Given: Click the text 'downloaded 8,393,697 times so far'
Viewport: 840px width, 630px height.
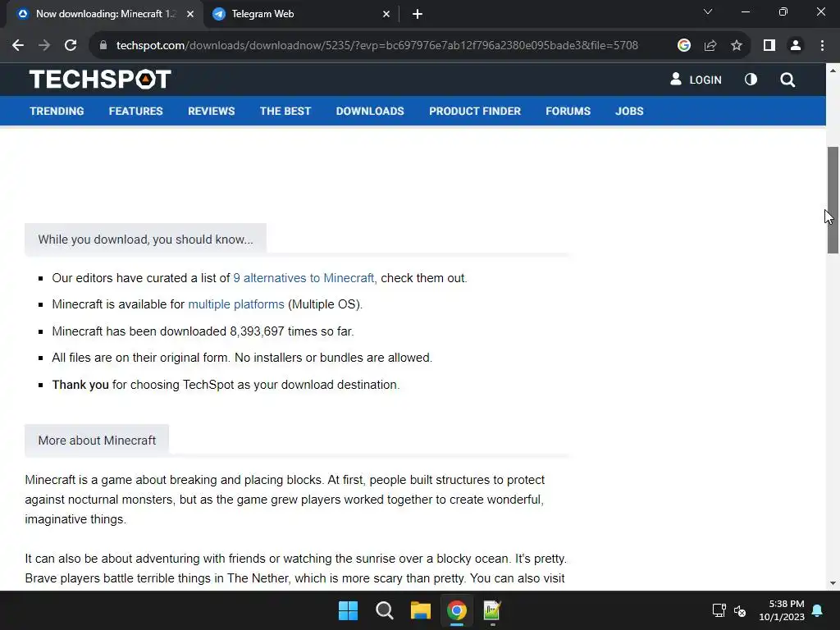Looking at the screenshot, I should click(x=257, y=331).
